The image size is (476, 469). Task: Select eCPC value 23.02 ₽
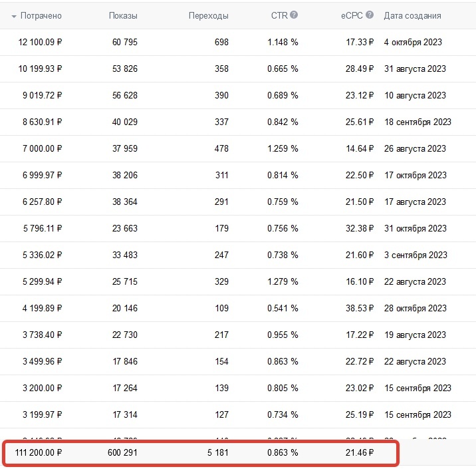point(360,389)
